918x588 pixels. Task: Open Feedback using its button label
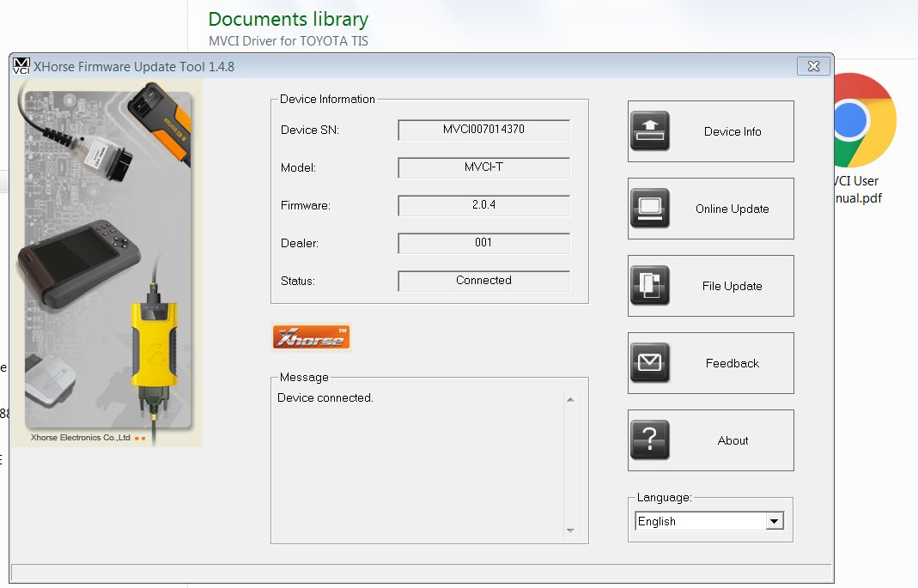(x=732, y=363)
